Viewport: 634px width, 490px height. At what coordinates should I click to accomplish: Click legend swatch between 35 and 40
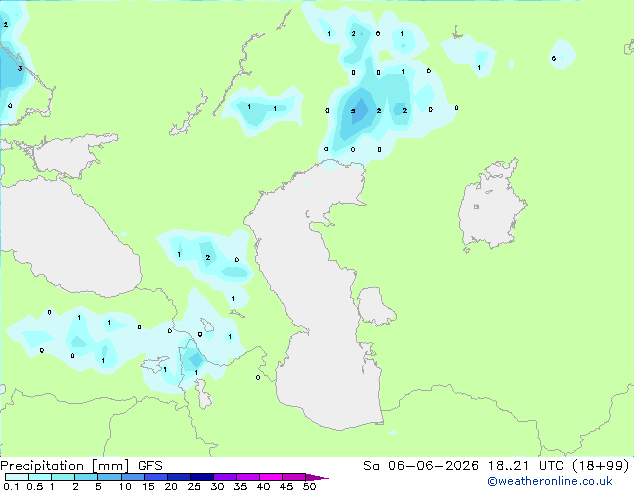point(248,477)
